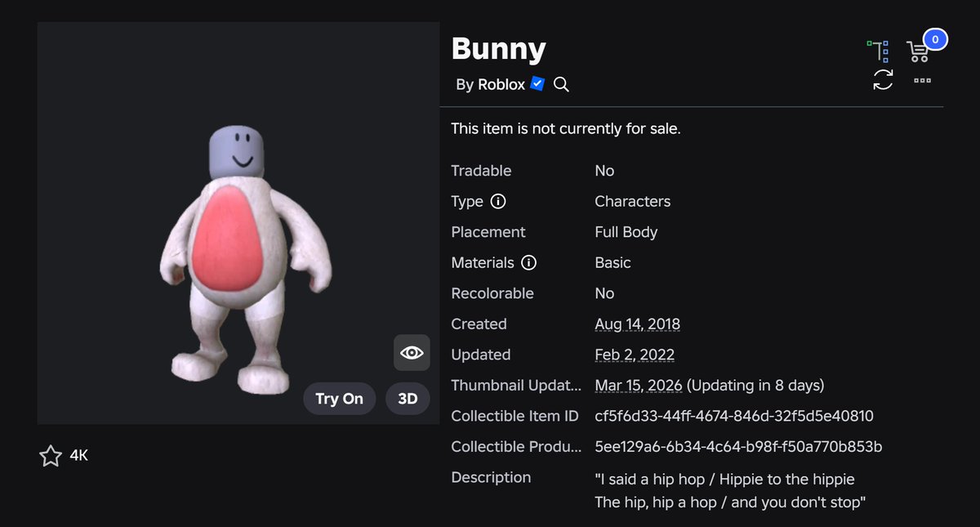Open Materials info circle icon
This screenshot has height=527, width=980.
point(528,262)
